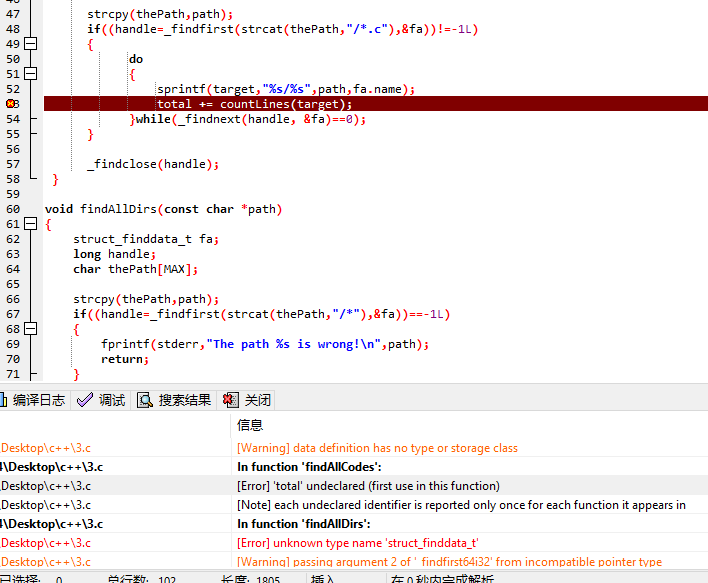Click the highlighted countLines(target) code line
The width and height of the screenshot is (708, 583).
click(x=254, y=104)
